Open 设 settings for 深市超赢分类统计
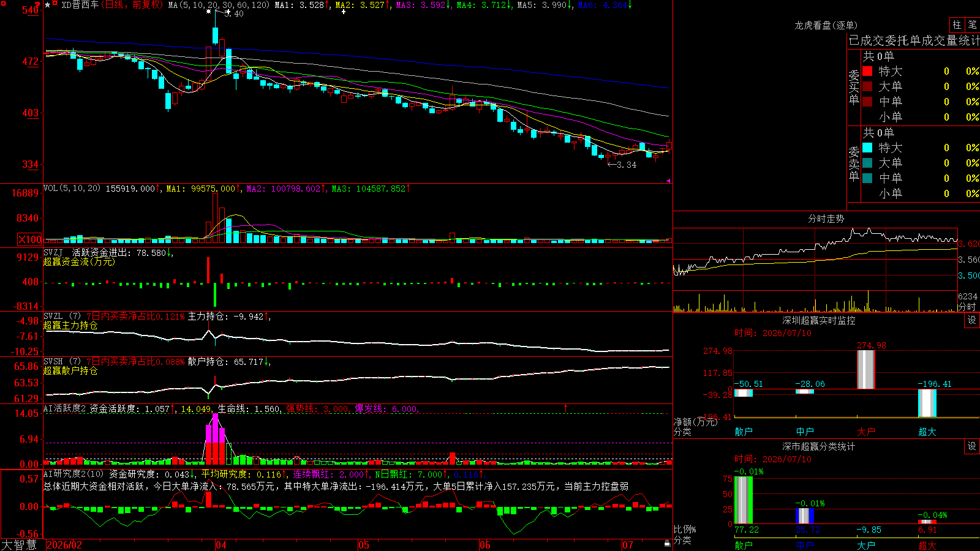This screenshot has height=551, width=980. point(972,446)
